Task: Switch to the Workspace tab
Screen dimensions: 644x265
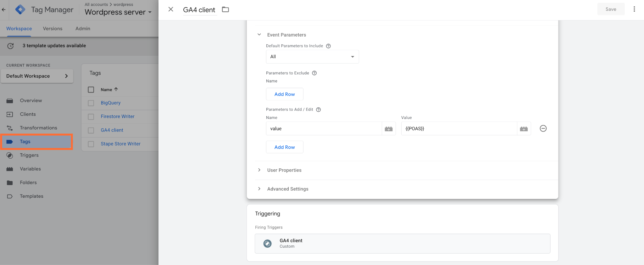Action: [19, 29]
